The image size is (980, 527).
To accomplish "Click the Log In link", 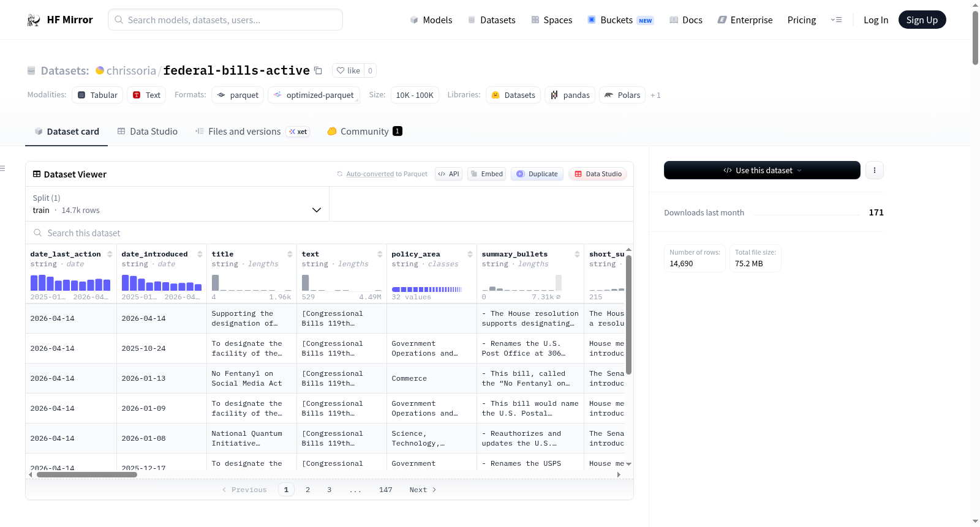I will tap(876, 20).
